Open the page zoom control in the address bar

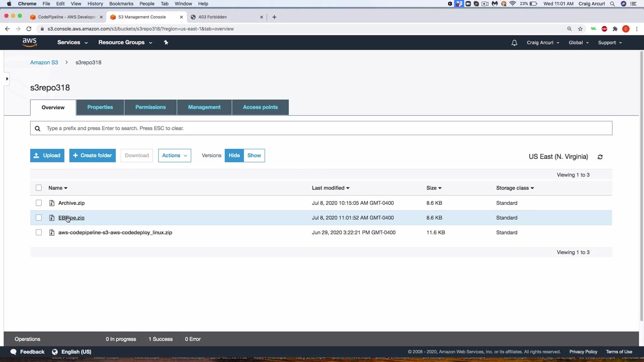click(x=570, y=29)
